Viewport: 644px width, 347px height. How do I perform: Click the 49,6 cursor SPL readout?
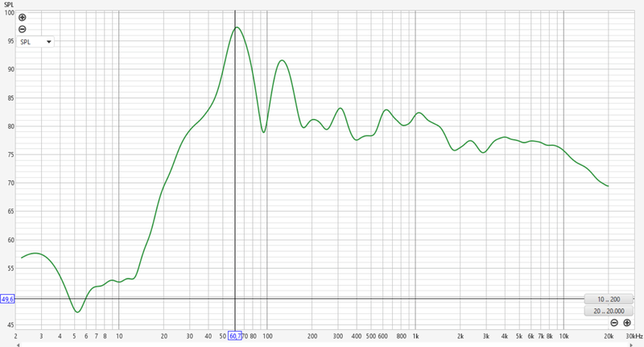(x=7, y=299)
